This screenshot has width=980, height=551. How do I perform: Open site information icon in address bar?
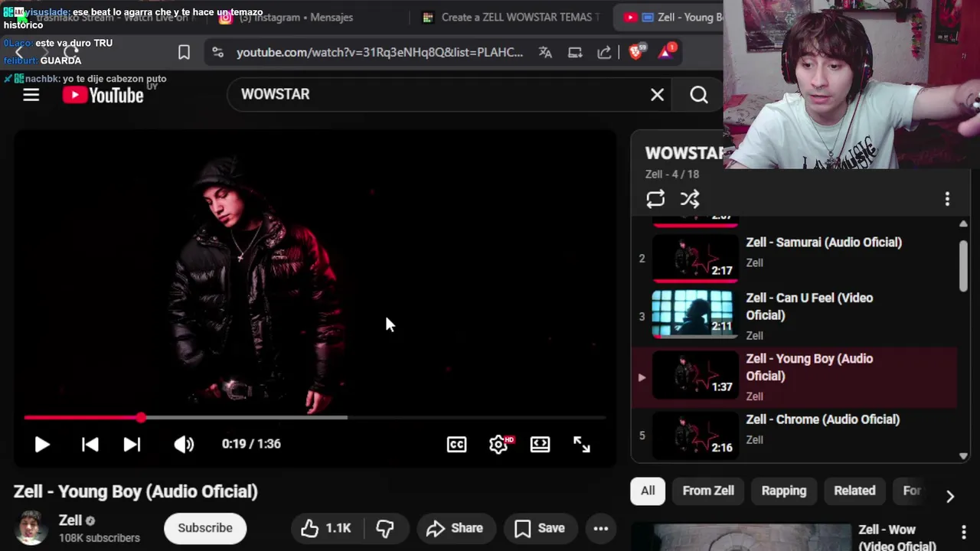(218, 52)
